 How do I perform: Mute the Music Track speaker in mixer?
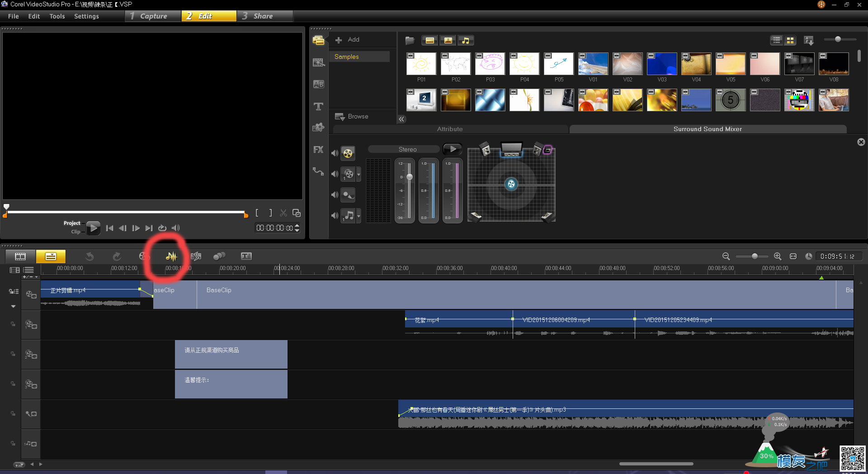click(335, 216)
